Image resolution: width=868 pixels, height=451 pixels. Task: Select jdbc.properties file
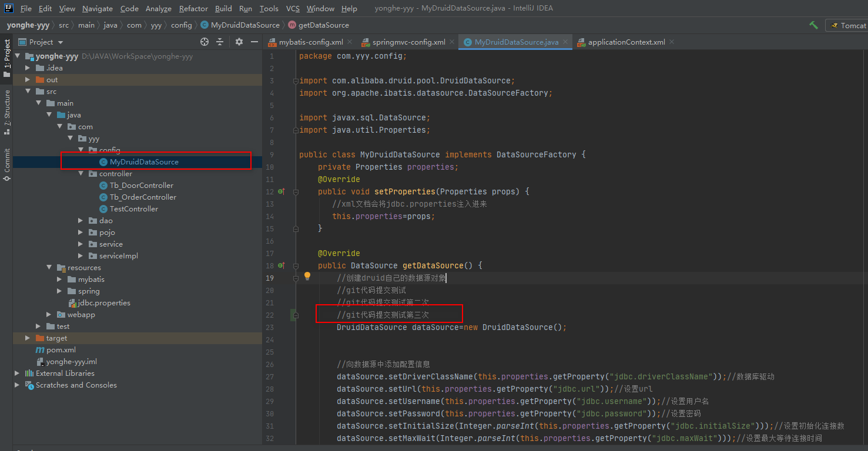(99, 303)
